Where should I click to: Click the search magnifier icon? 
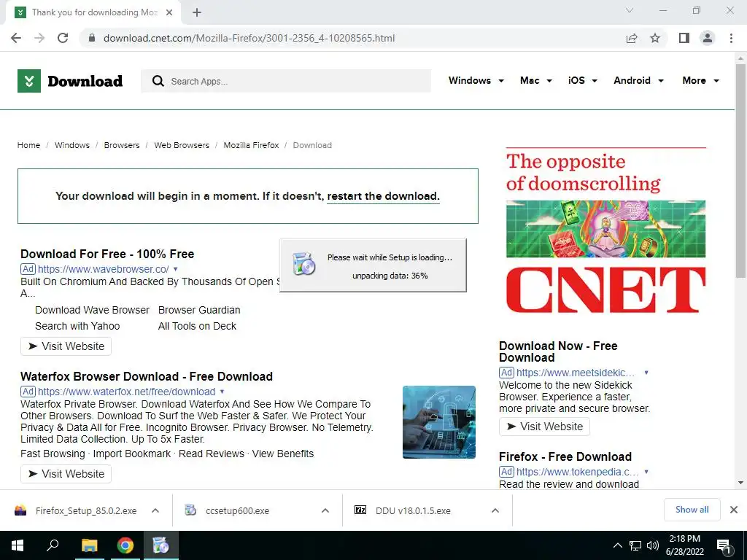click(x=158, y=81)
